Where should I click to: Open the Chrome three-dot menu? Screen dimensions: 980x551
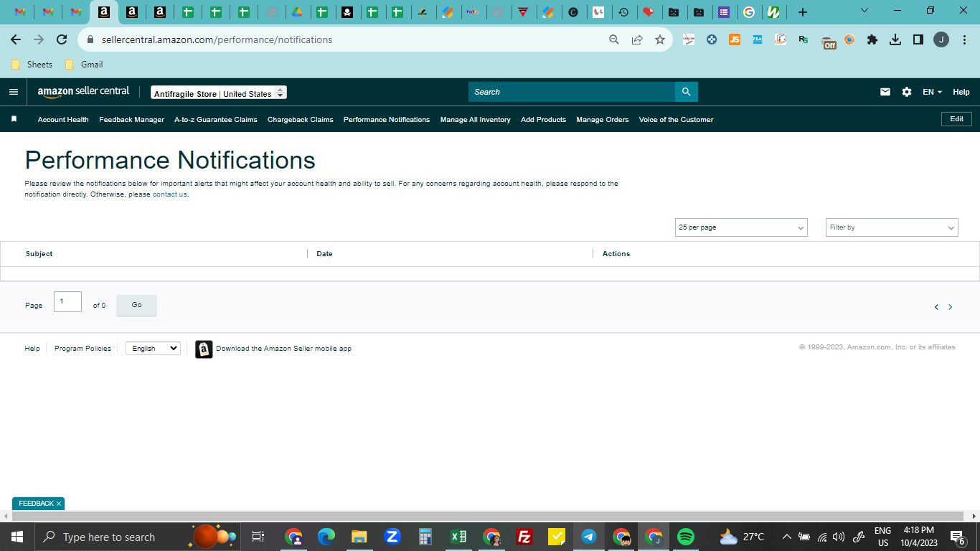964,39
